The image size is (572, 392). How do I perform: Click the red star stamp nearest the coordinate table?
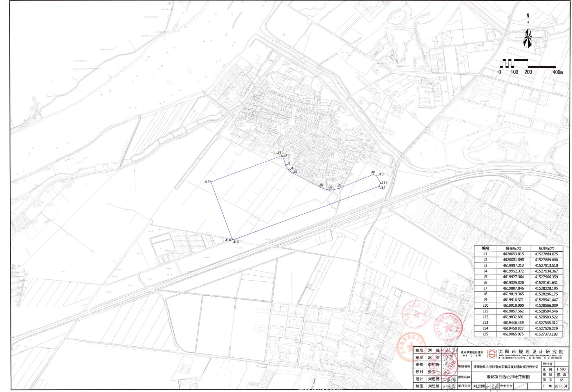tap(449, 327)
